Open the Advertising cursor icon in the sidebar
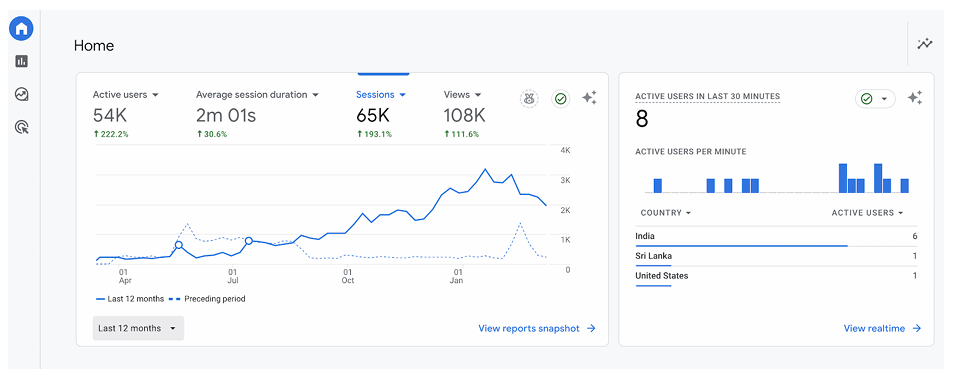 21,128
